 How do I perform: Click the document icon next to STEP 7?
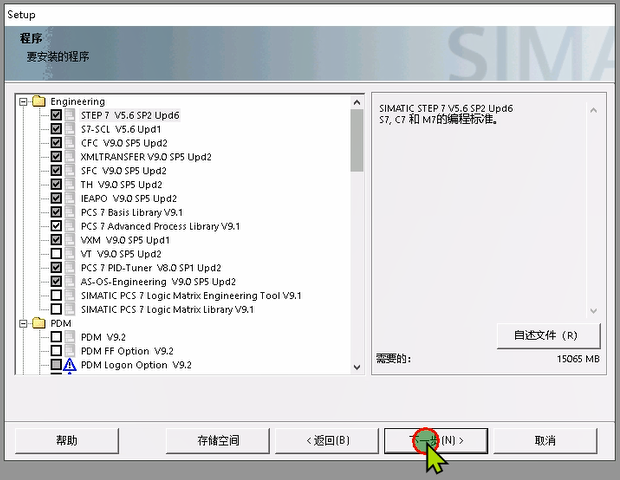point(70,115)
